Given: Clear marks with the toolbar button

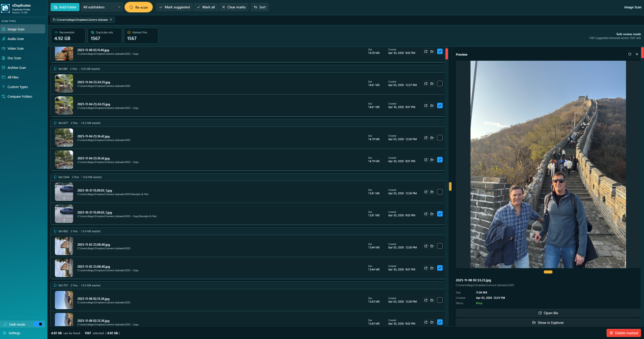Looking at the screenshot, I should (x=234, y=7).
